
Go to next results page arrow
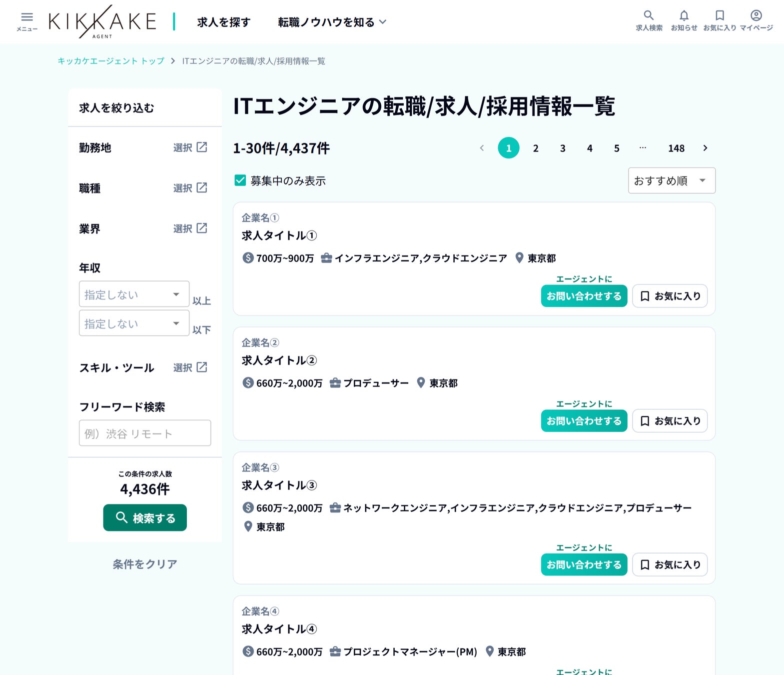tap(705, 148)
